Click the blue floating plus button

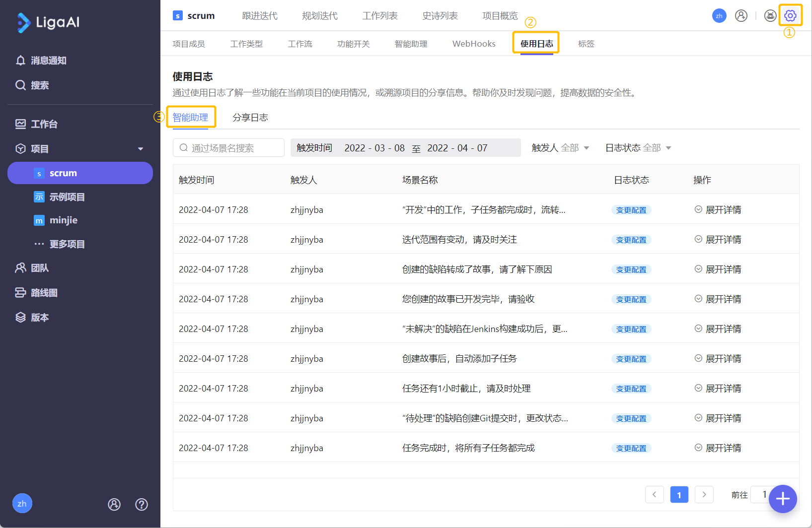pyautogui.click(x=782, y=498)
